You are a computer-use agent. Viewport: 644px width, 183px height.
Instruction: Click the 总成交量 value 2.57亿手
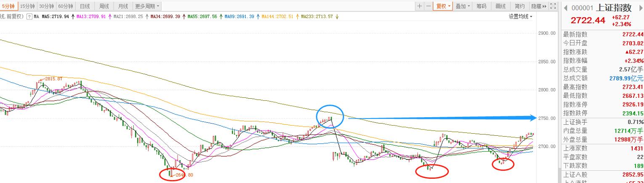pyautogui.click(x=631, y=70)
